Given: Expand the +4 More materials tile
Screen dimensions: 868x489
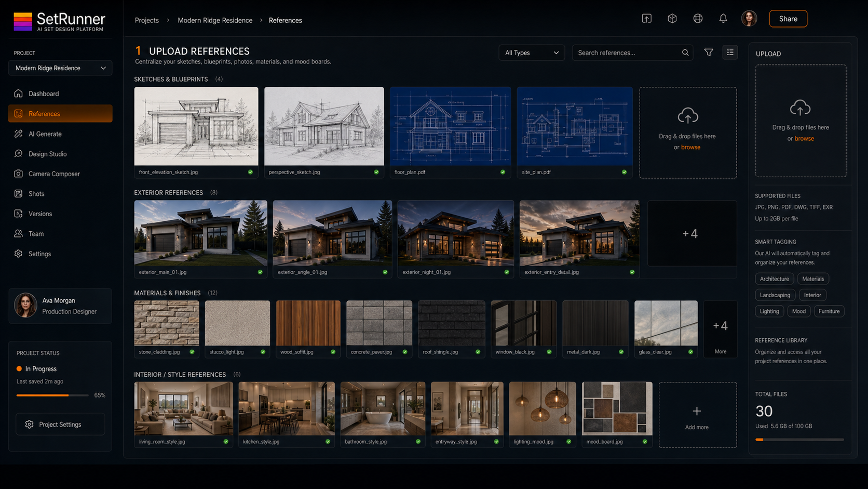Looking at the screenshot, I should [720, 329].
